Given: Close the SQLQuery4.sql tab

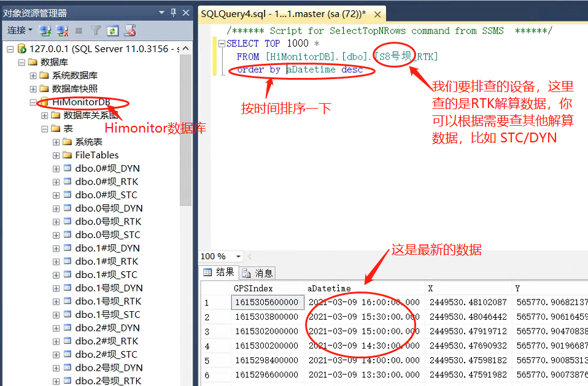Looking at the screenshot, I should [377, 14].
